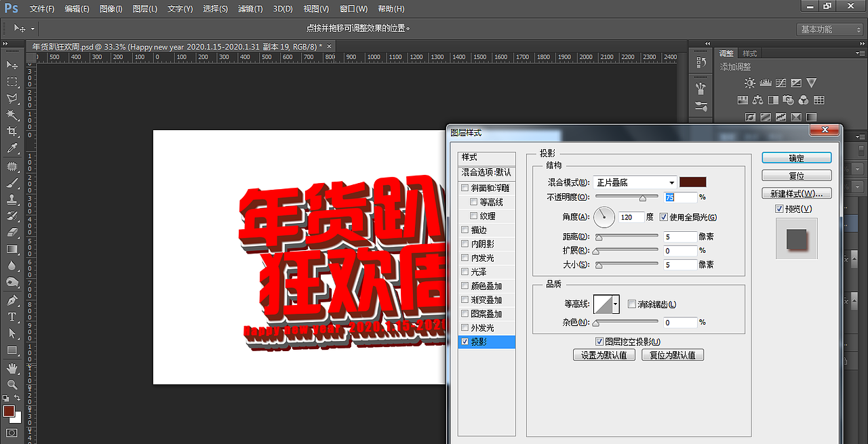868x444 pixels.
Task: Add a Brightness/Contrast adjustment layer
Action: [x=749, y=83]
